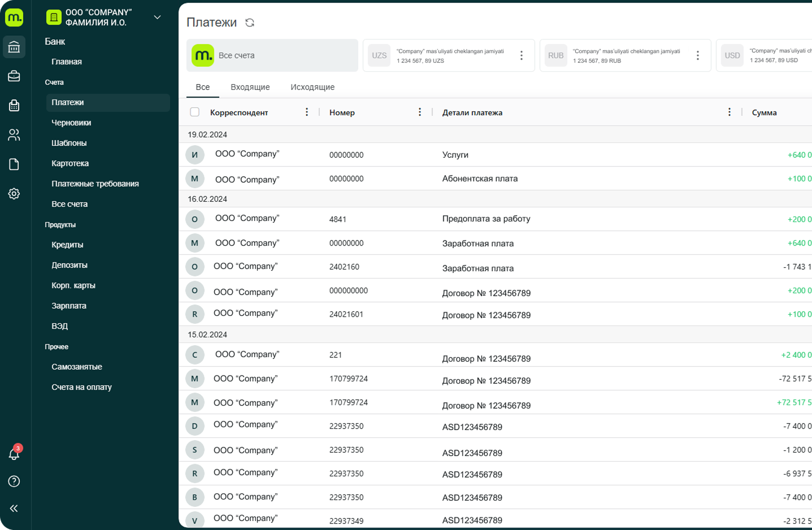The width and height of the screenshot is (812, 530).
Task: Open the settings gear icon
Action: point(14,194)
